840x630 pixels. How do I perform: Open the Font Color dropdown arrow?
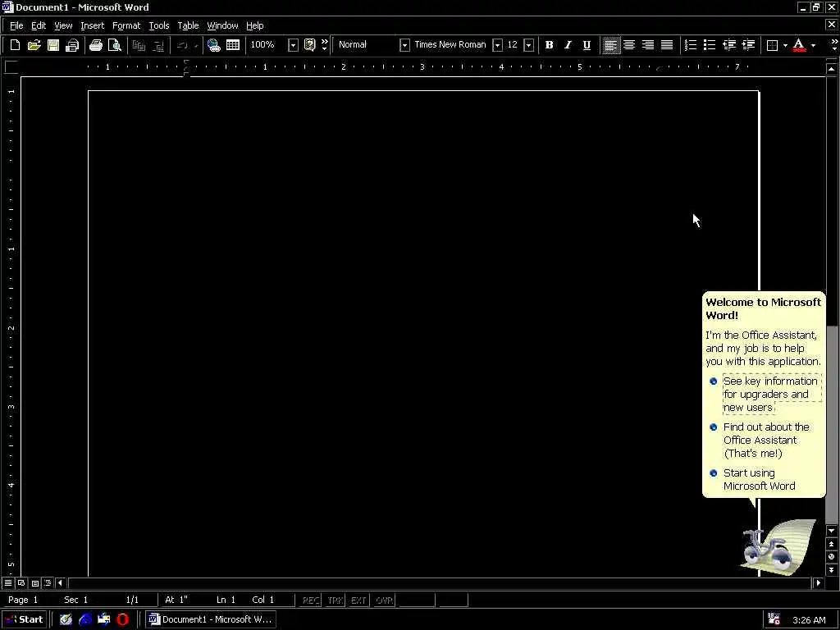813,45
